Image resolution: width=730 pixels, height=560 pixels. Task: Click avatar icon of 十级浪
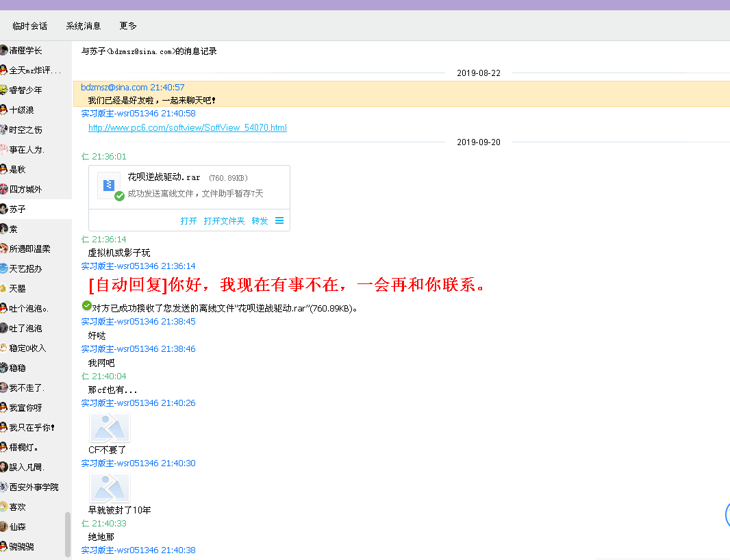3,110
